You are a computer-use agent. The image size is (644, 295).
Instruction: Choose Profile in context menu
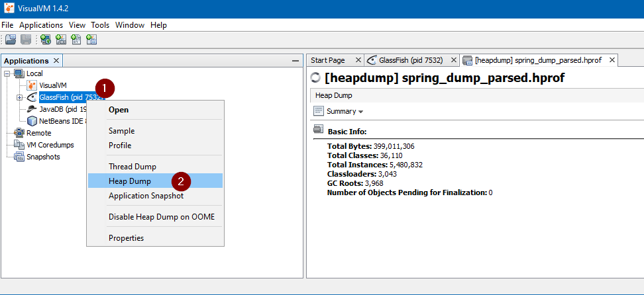155,146
